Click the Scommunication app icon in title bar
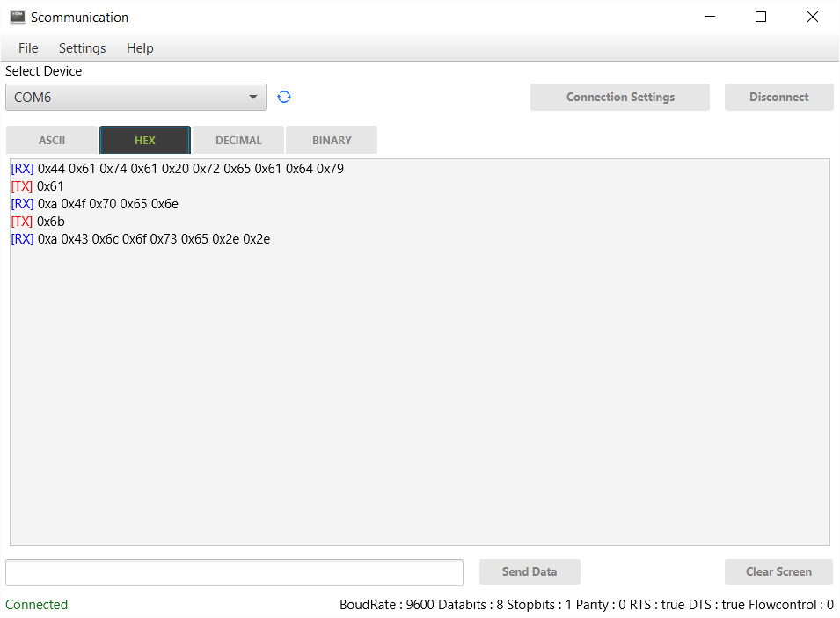The height and width of the screenshot is (618, 840). click(18, 17)
